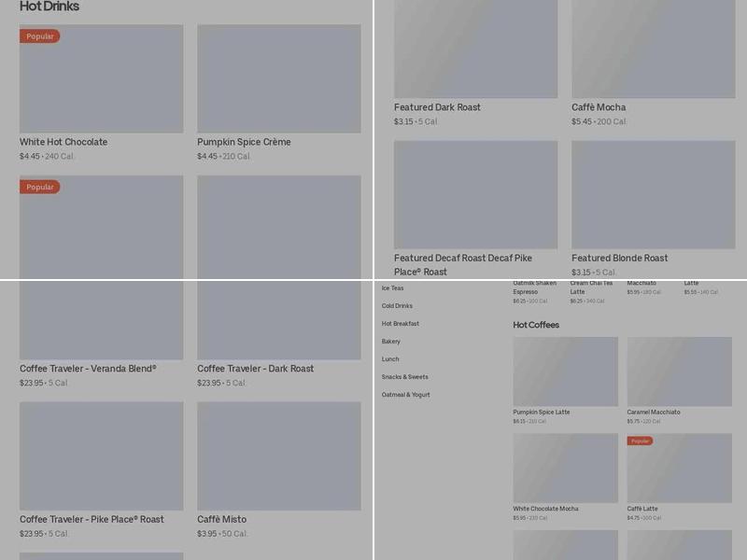
Task: Select the Lunch category in sidebar
Action: pos(390,359)
